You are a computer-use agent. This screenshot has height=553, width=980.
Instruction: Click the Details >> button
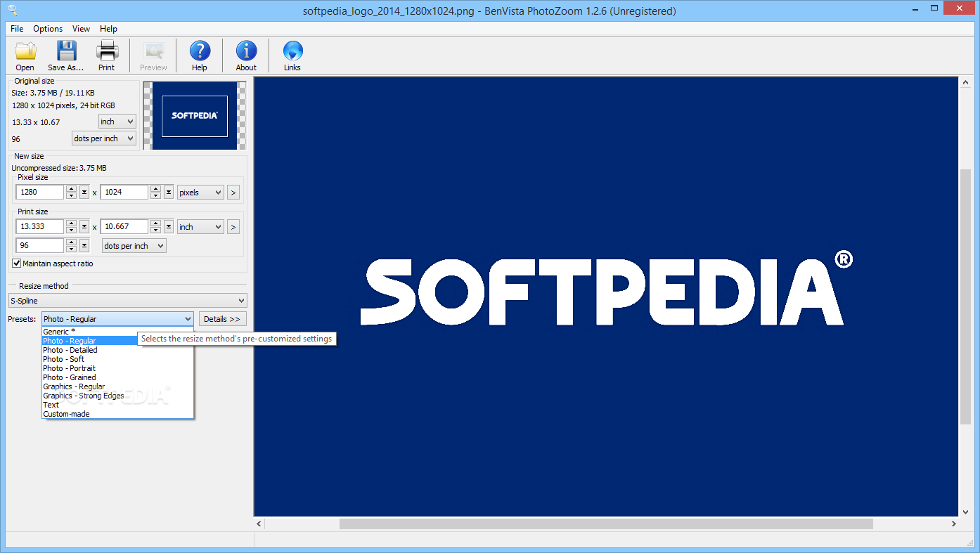pyautogui.click(x=222, y=318)
